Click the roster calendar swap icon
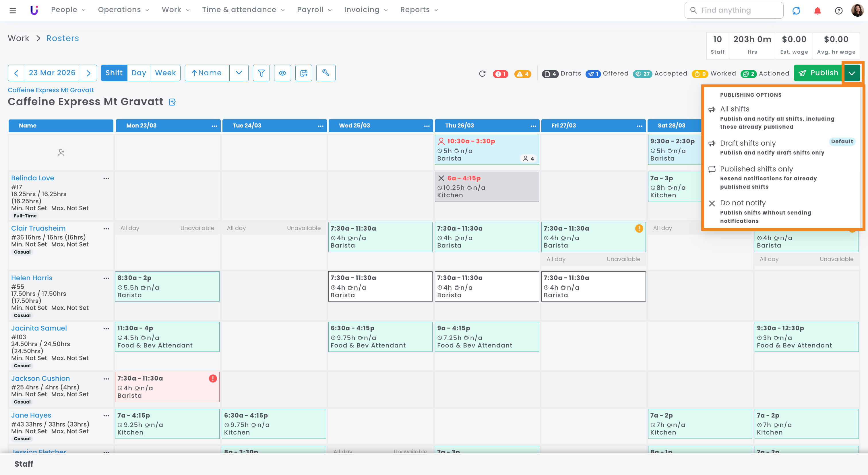868x475 pixels. coord(304,73)
